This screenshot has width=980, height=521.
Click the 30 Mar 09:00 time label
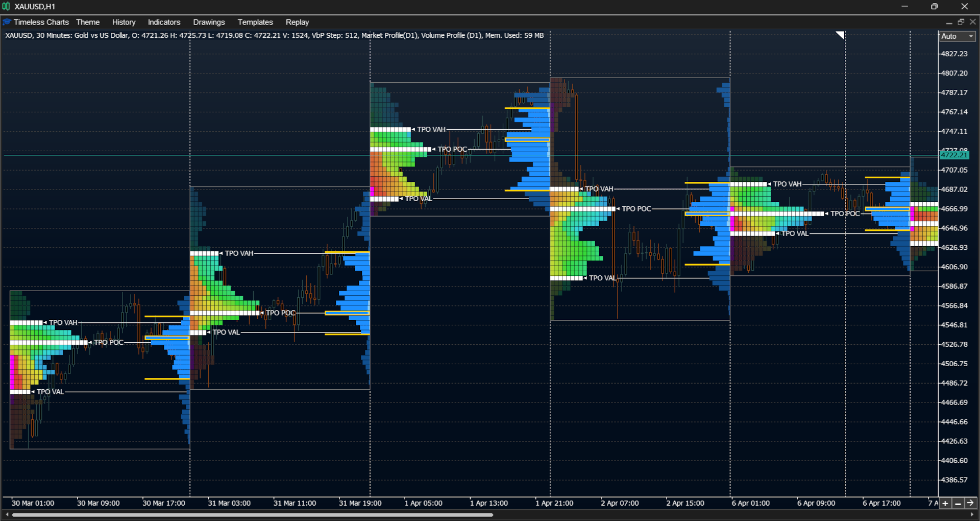point(99,504)
